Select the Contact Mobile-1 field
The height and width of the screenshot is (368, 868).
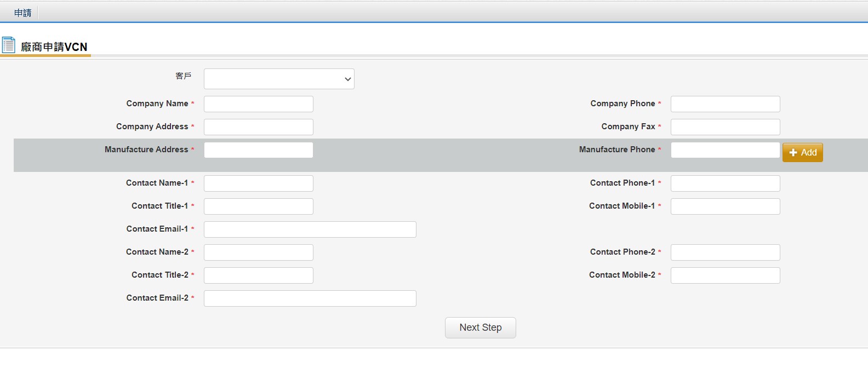pyautogui.click(x=725, y=206)
